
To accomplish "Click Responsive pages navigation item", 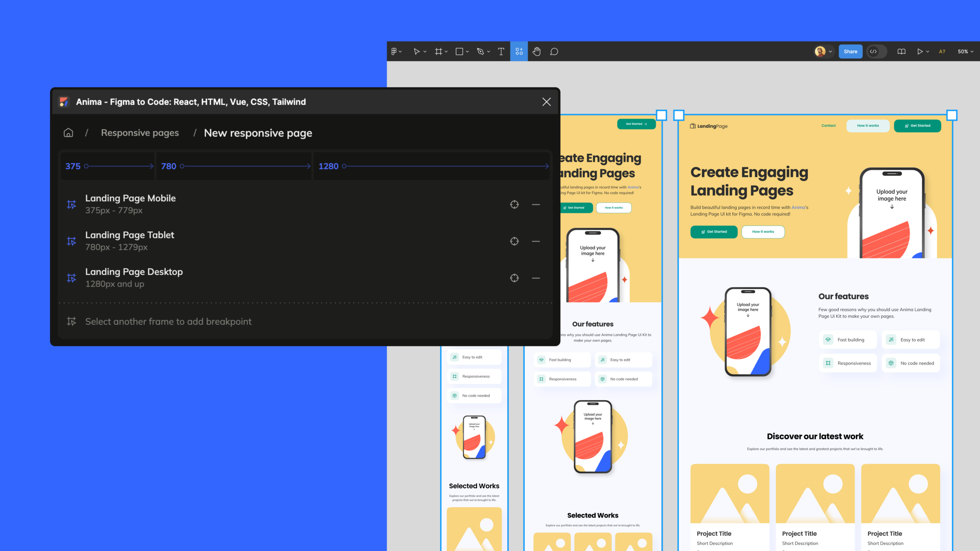I will click(139, 132).
